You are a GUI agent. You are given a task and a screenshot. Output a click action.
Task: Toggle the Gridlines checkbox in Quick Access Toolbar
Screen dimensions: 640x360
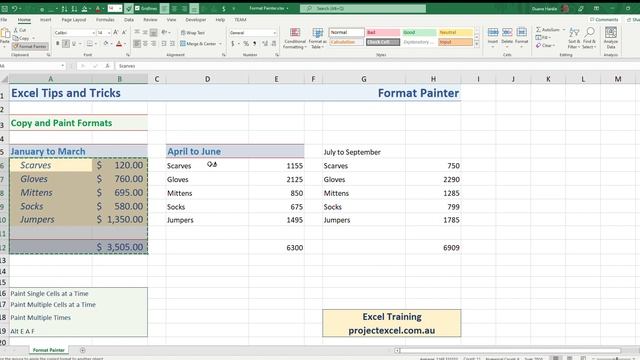coord(138,8)
